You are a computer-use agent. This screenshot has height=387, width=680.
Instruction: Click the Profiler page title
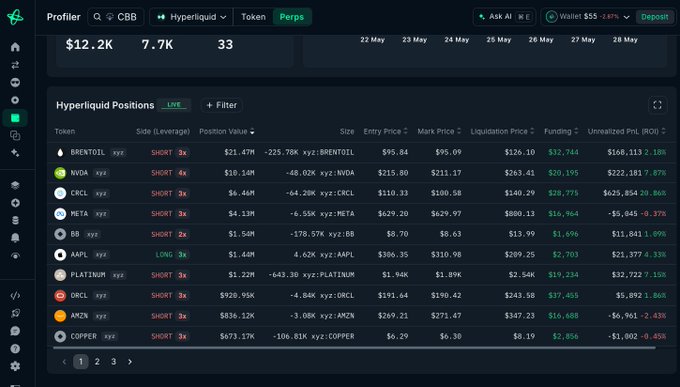tap(63, 17)
